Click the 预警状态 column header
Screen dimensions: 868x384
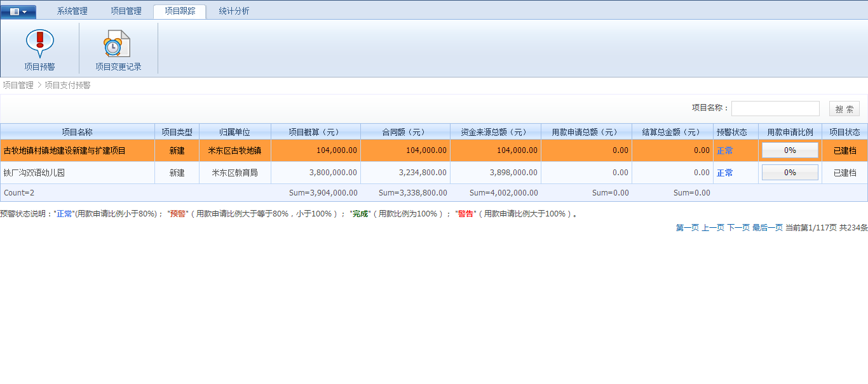pos(735,132)
